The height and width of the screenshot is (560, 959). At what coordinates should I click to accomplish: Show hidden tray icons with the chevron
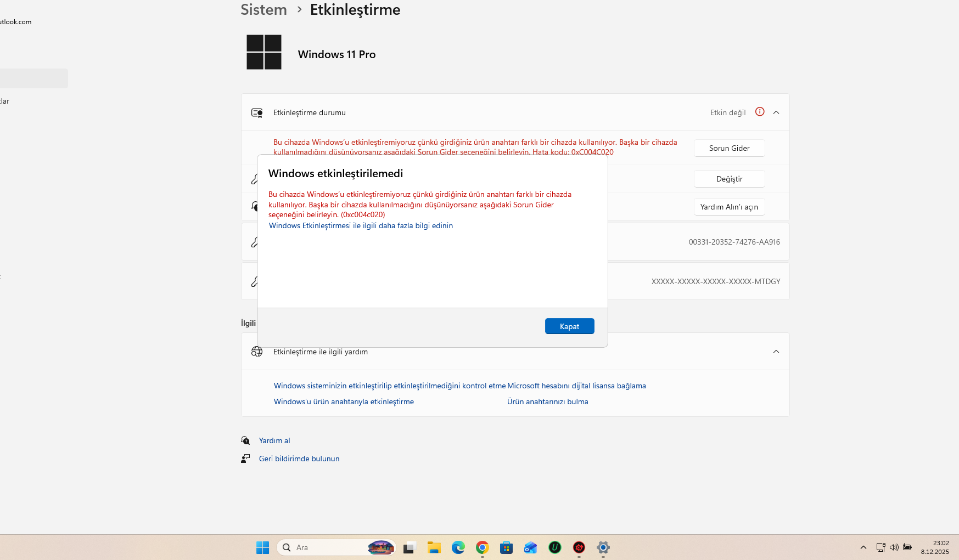tap(863, 547)
